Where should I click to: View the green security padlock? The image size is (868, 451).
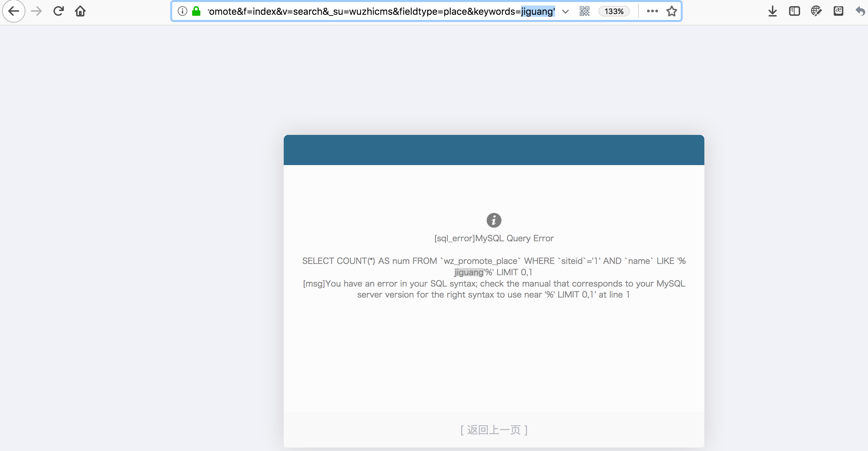[x=196, y=11]
